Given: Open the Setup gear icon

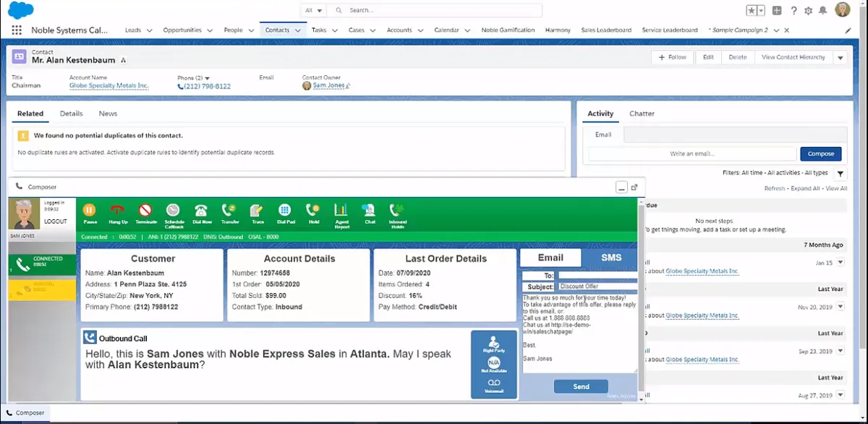Looking at the screenshot, I should (x=809, y=10).
